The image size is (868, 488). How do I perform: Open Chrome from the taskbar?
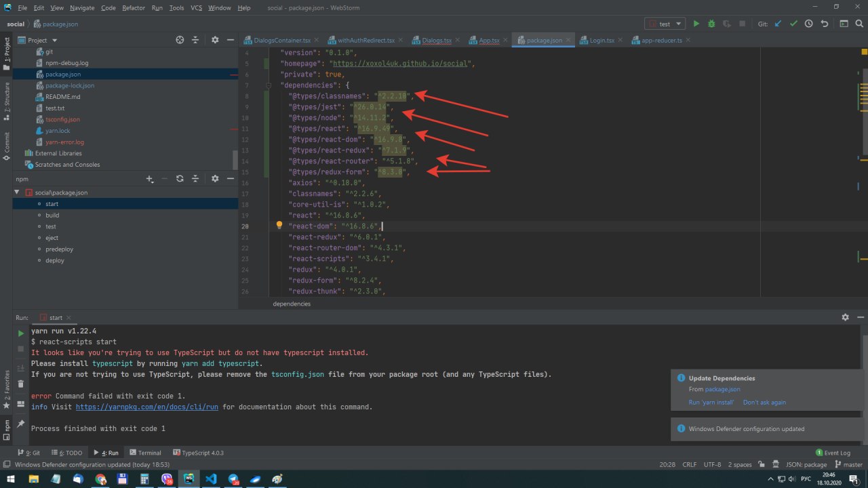point(100,479)
